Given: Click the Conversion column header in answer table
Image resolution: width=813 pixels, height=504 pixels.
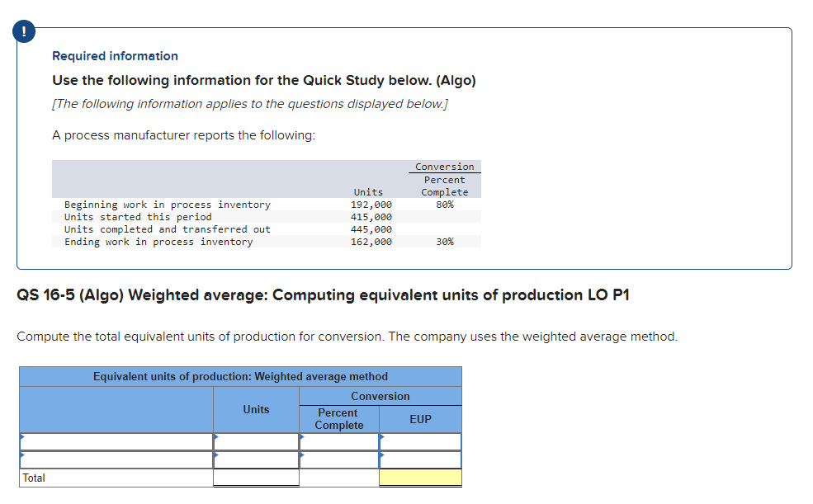Looking at the screenshot, I should pos(381,396).
